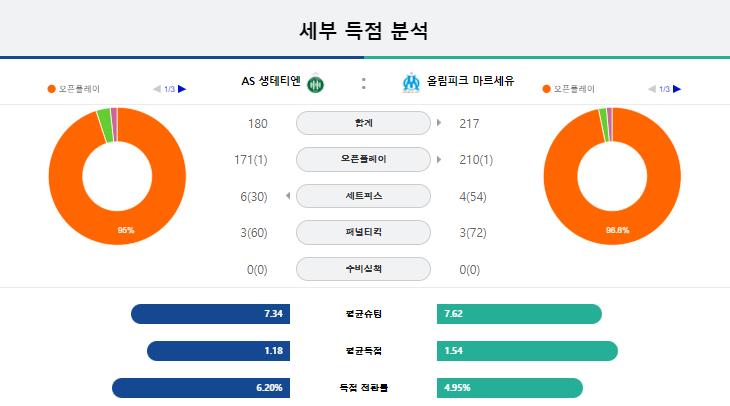Click the blue 7.34 average shots bar
Screen dimensions: 730x406
[x=210, y=314]
